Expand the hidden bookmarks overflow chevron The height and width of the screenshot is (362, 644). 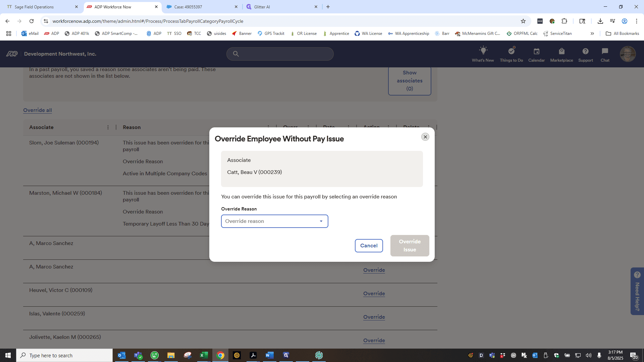[x=592, y=34]
